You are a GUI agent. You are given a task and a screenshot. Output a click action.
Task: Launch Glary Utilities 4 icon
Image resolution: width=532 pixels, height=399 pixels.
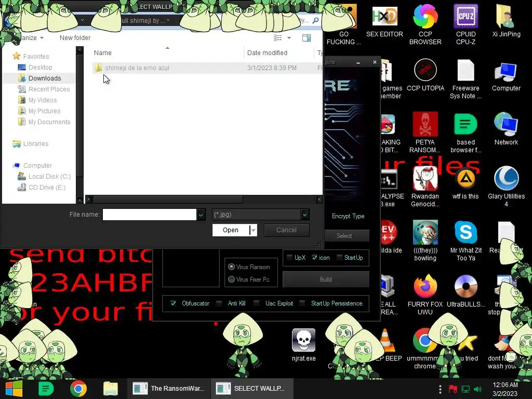[x=506, y=187]
